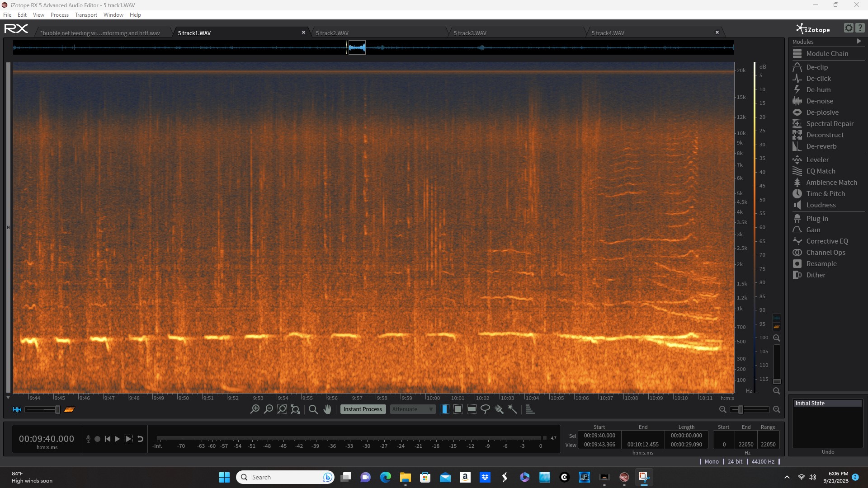
Task: Click the Instant Process button
Action: 363,409
